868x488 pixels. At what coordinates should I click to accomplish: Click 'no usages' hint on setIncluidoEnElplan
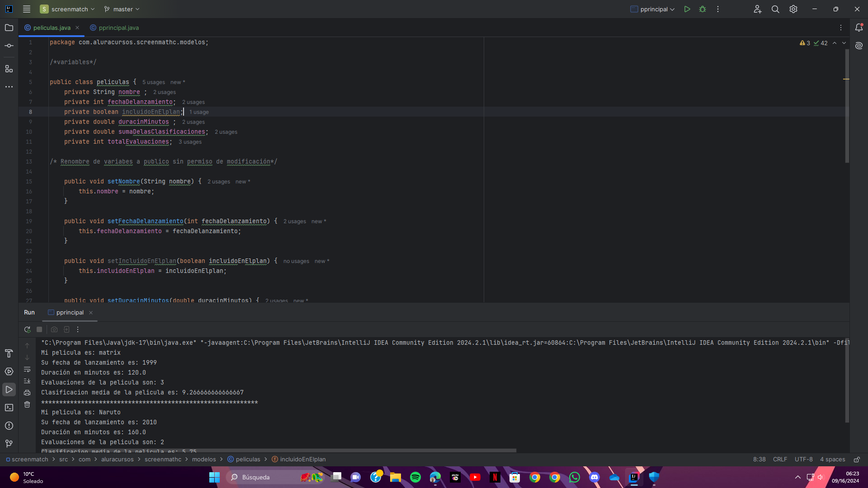point(296,261)
